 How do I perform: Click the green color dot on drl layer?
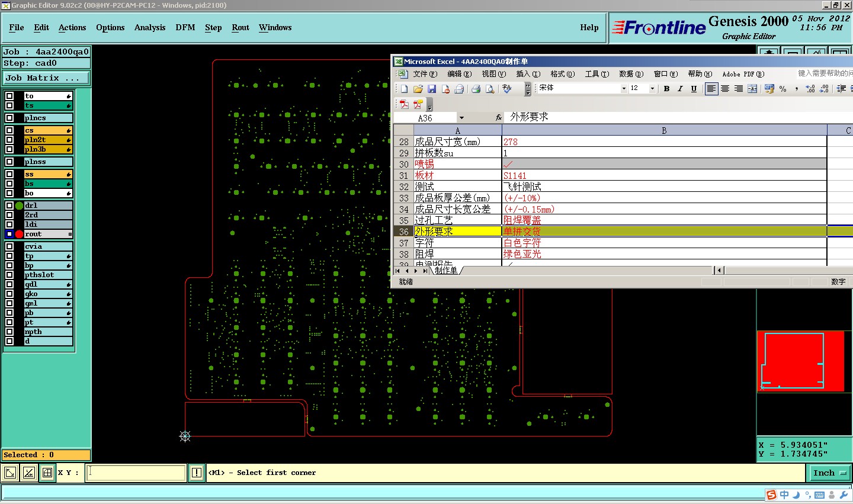[19, 206]
